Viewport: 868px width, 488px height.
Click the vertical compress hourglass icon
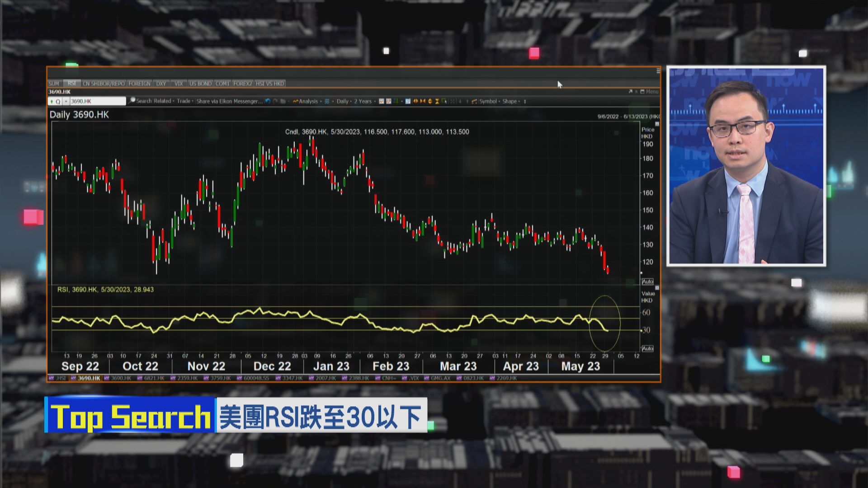tap(437, 101)
